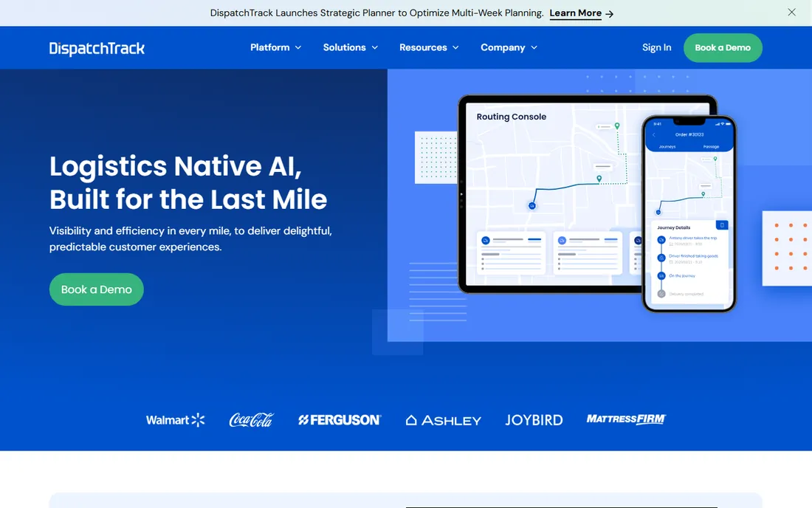Click the 'Journey Details' label on phone

[x=673, y=227]
